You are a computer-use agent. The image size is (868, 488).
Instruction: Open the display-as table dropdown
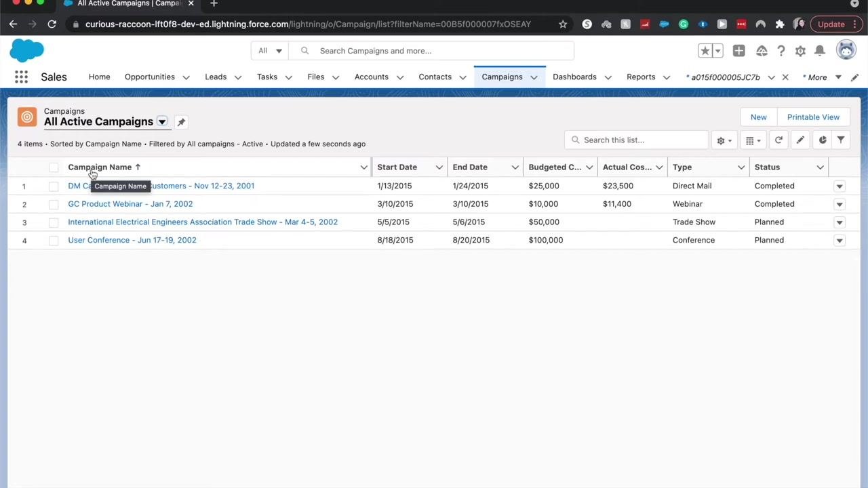click(753, 140)
